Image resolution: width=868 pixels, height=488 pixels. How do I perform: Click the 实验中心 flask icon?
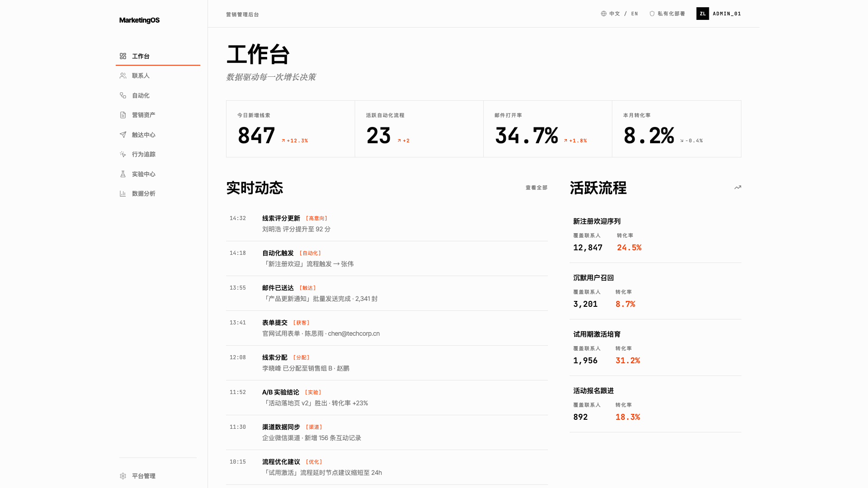pyautogui.click(x=123, y=174)
